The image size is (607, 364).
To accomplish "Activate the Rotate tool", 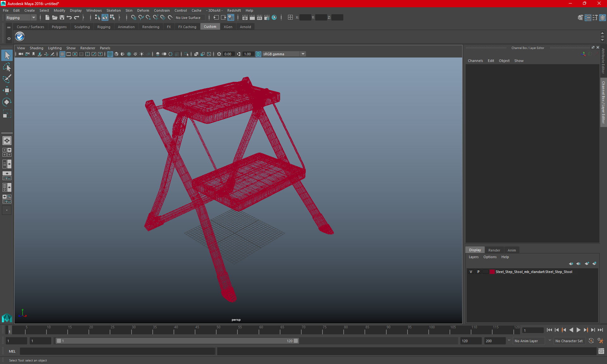I will [x=7, y=102].
